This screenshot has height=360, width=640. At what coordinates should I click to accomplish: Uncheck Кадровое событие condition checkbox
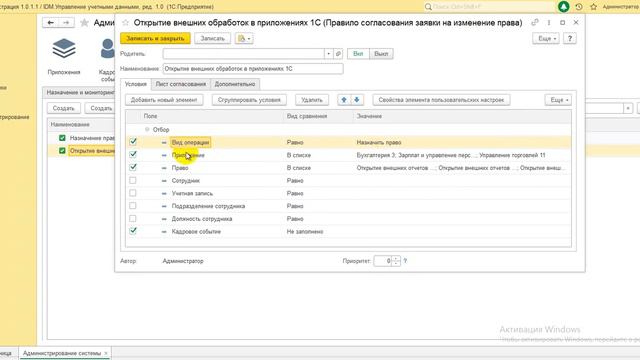(133, 231)
